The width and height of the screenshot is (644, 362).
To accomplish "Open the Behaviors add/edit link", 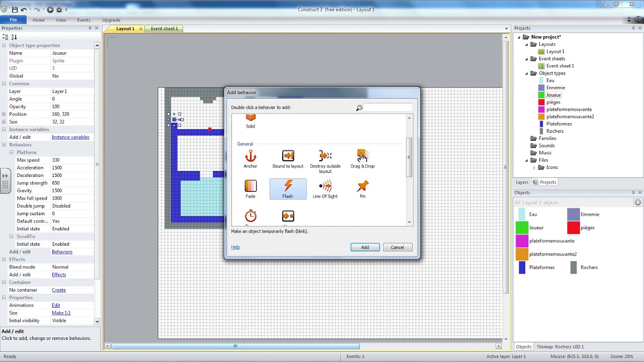I will pos(62,252).
